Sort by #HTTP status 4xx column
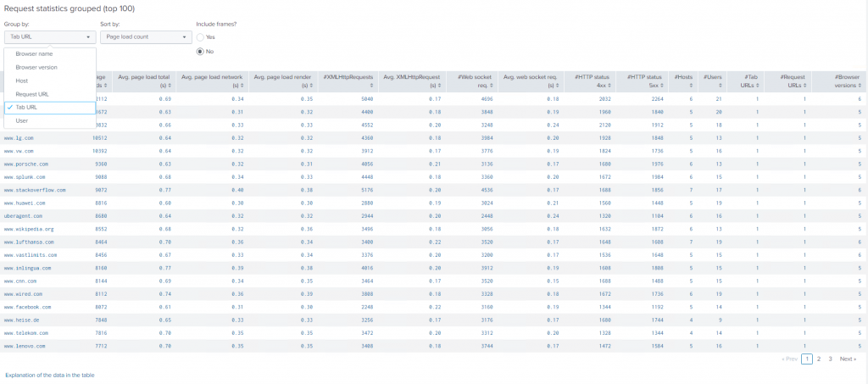Screen dimensions: 868x384 (x=590, y=81)
